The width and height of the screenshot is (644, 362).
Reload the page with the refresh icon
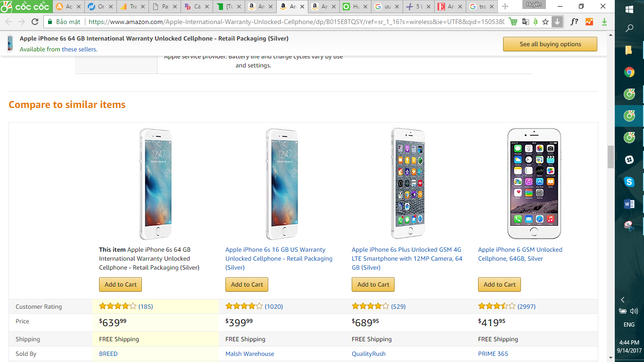[35, 22]
